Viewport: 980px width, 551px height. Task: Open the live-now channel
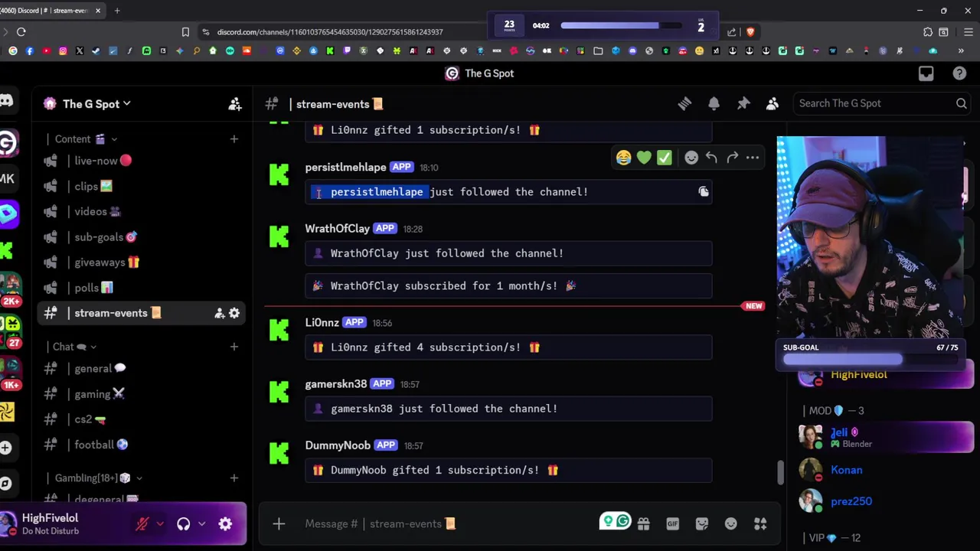(x=142, y=161)
